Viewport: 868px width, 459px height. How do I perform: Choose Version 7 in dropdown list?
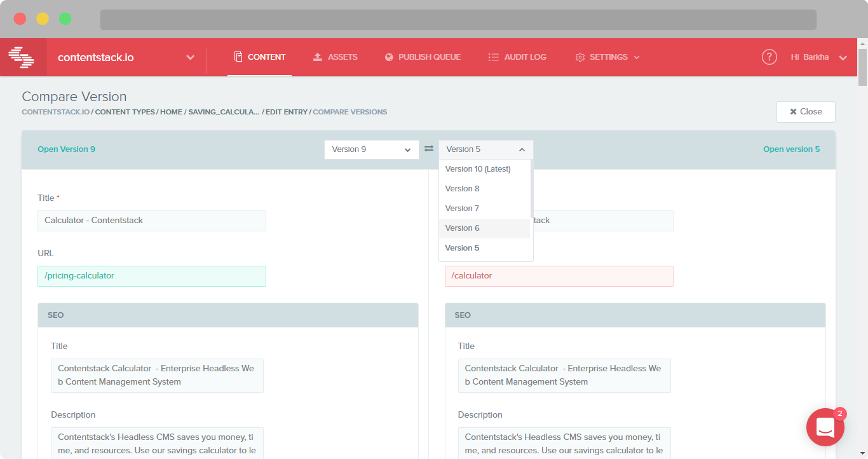(x=484, y=209)
